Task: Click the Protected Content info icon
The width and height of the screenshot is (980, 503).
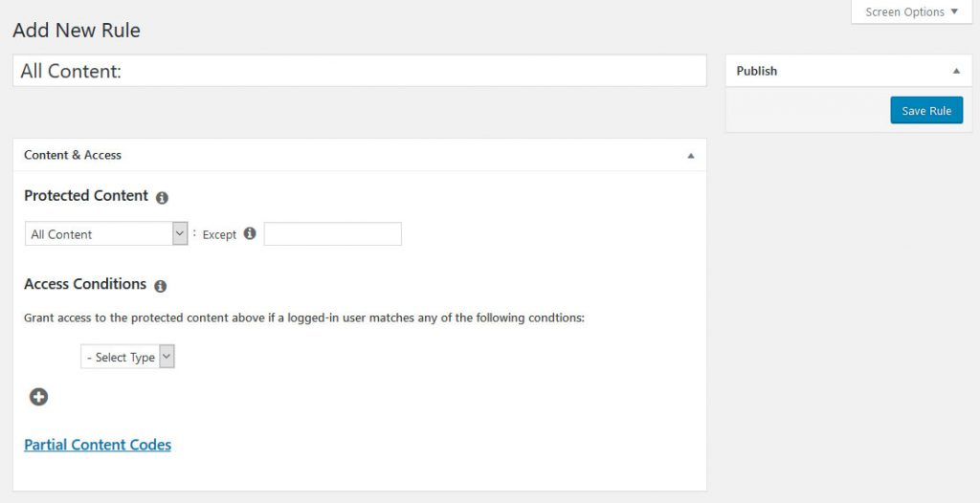Action: tap(162, 198)
